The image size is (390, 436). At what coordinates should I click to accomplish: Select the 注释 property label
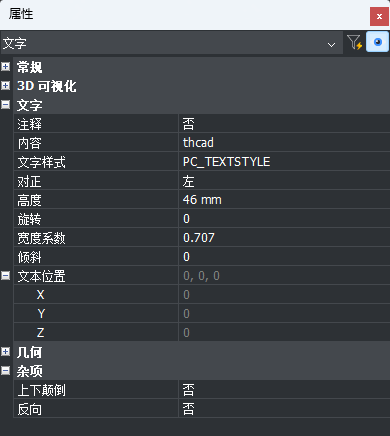(30, 124)
